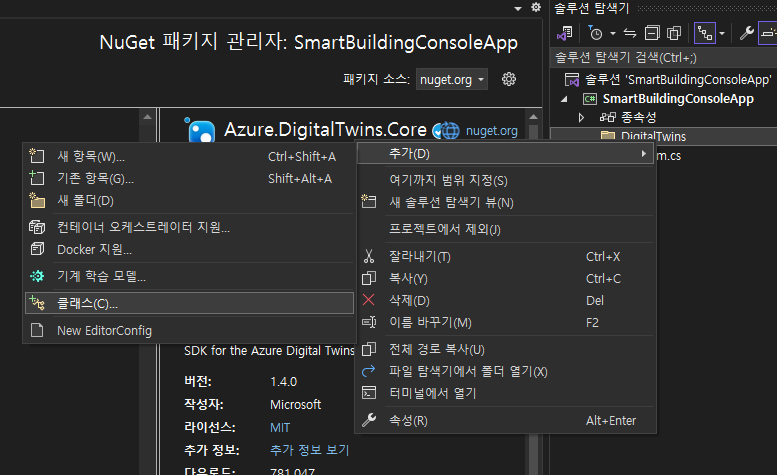Click the 파일 탐색기에서 폴더 열기 arrow icon
Viewport: 777px width, 475px height.
[x=369, y=371]
